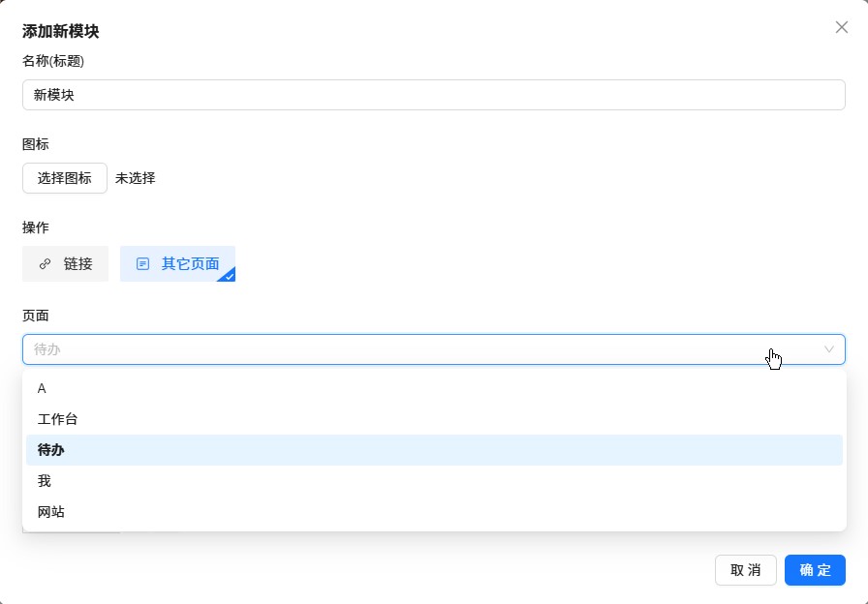Click the blue checkmark corner on 其它页面
This screenshot has width=868, height=604.
(x=230, y=276)
